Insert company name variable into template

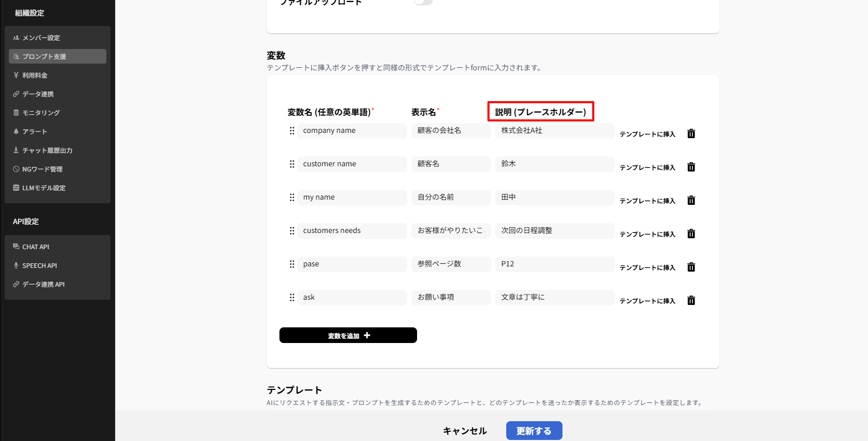click(647, 134)
